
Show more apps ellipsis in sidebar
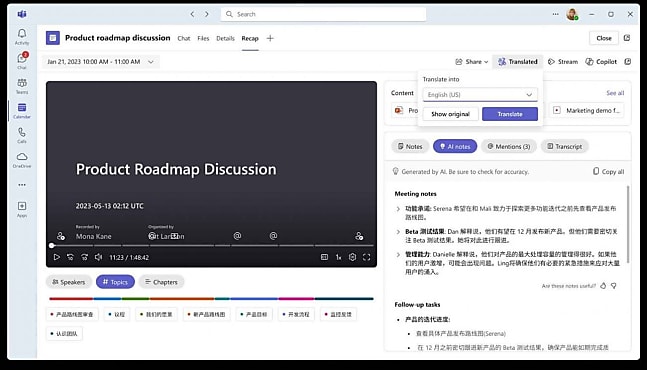click(22, 185)
